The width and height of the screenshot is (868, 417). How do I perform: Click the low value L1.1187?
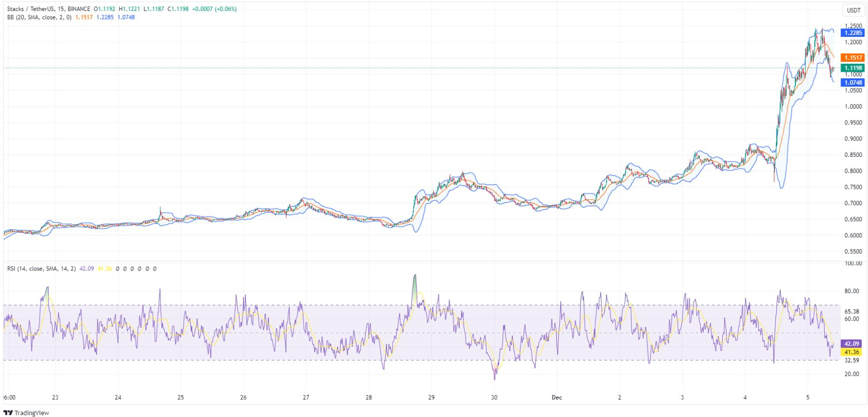153,9
